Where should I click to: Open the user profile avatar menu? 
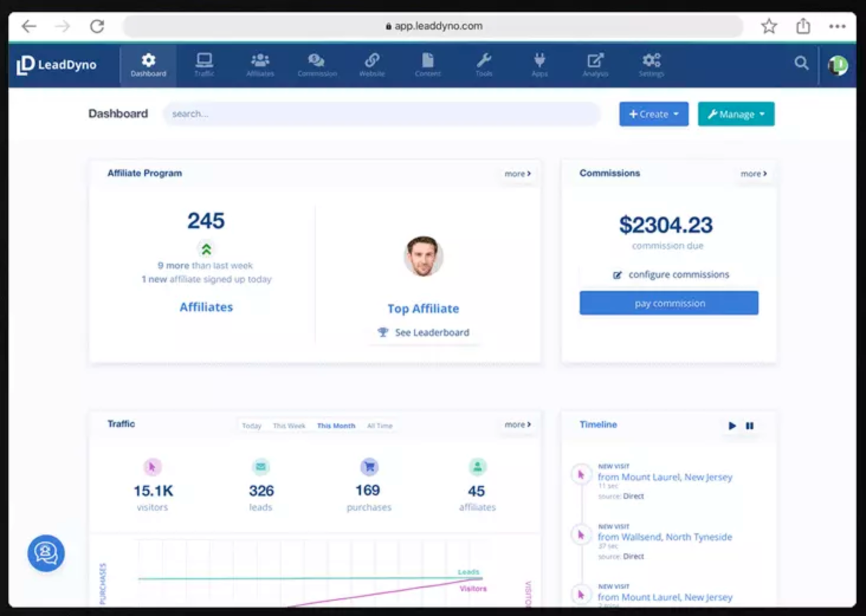[x=838, y=65]
